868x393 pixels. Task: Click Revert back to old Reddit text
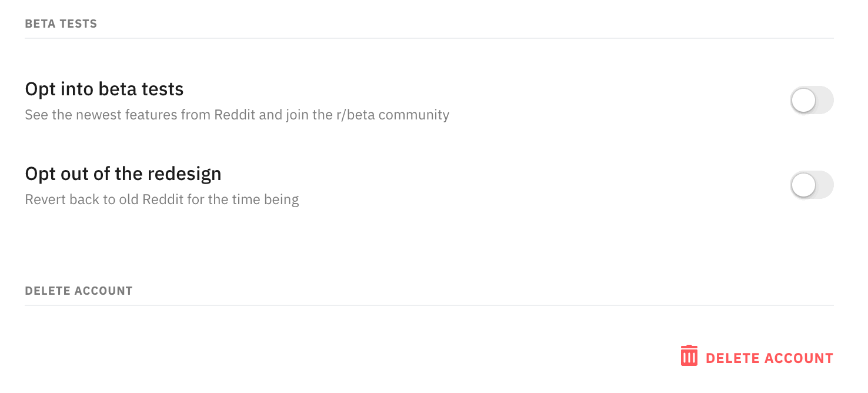pyautogui.click(x=162, y=199)
